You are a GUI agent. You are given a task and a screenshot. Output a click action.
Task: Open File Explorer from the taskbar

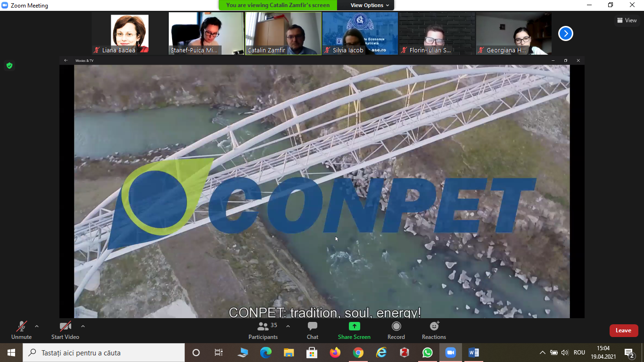click(x=289, y=353)
